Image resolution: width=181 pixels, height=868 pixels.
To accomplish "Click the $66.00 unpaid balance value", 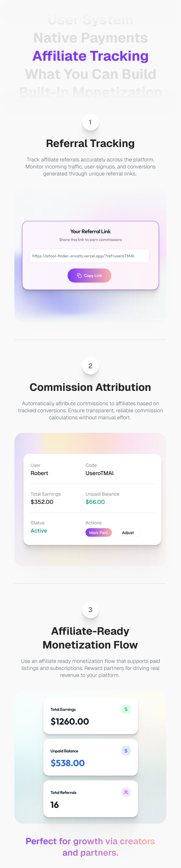I will point(95,502).
